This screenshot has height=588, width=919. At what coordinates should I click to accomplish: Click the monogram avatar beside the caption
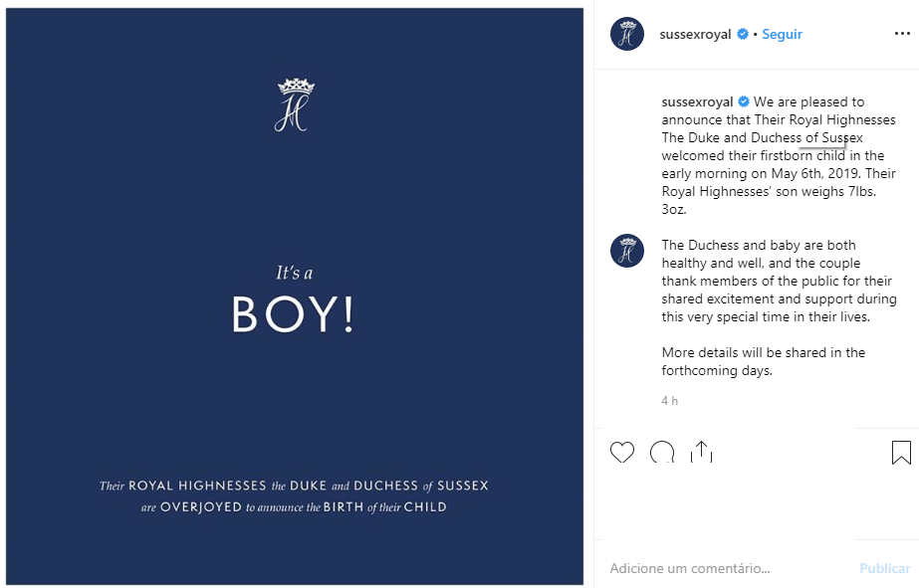click(x=627, y=250)
